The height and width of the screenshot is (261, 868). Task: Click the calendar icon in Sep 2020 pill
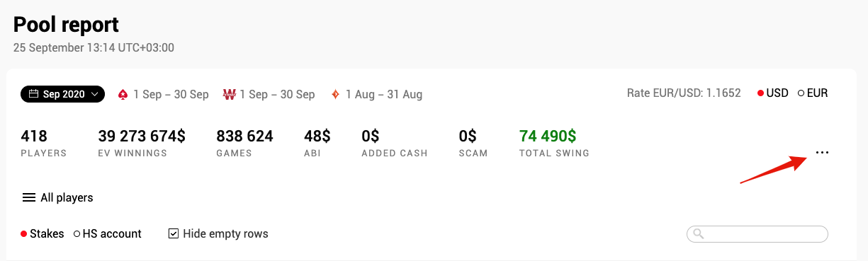pyautogui.click(x=33, y=94)
